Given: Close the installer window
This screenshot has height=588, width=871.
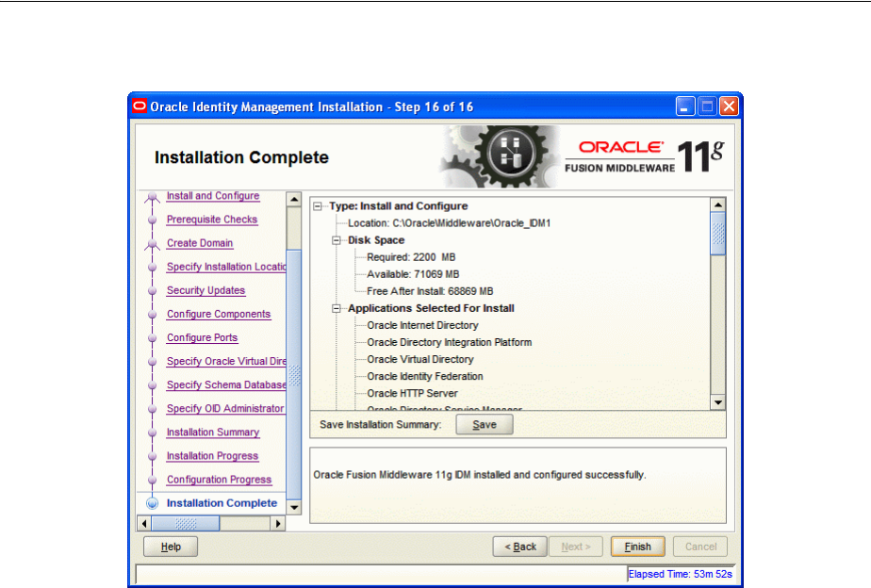Looking at the screenshot, I should point(729,106).
